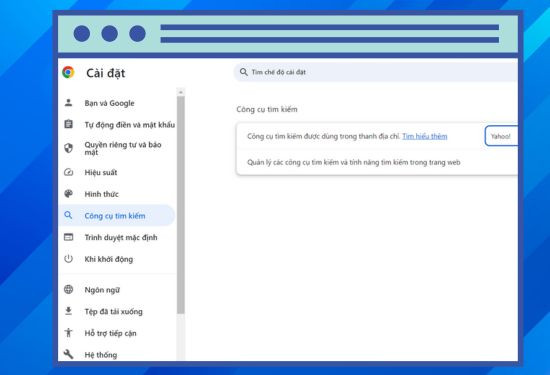Click the Cài đặt page title
550x375 pixels.
tap(106, 73)
